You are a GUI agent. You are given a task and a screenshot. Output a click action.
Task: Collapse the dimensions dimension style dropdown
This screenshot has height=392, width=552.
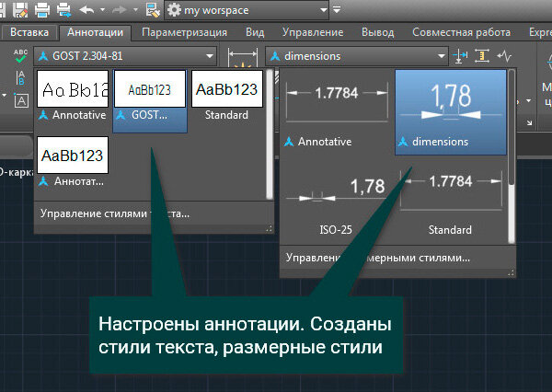pyautogui.click(x=441, y=56)
